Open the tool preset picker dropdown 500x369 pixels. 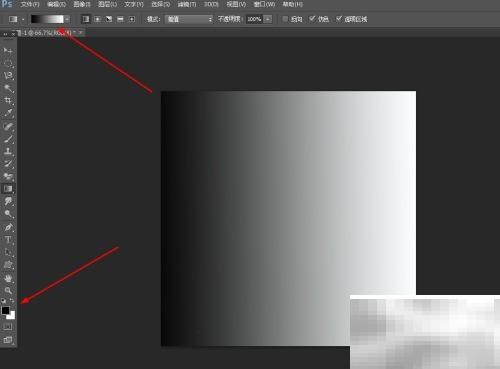[23, 19]
